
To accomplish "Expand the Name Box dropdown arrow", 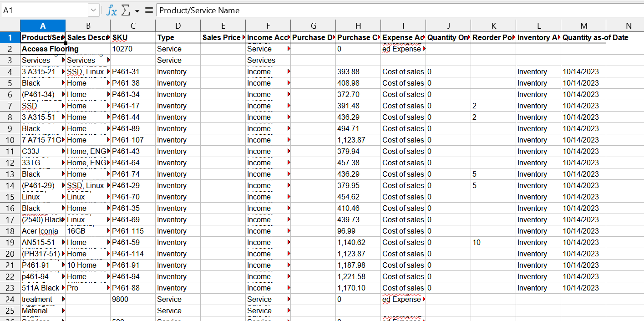I will (x=93, y=10).
